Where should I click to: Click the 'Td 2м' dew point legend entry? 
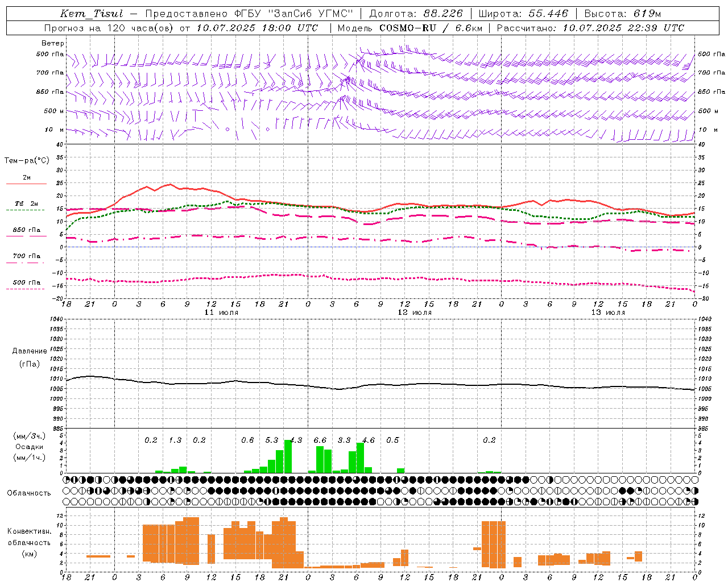[x=26, y=203]
